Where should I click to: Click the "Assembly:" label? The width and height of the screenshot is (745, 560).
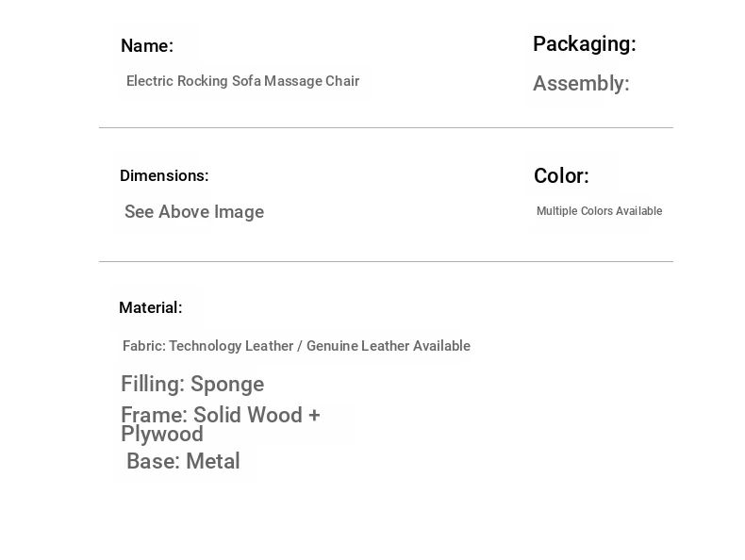pos(581,84)
